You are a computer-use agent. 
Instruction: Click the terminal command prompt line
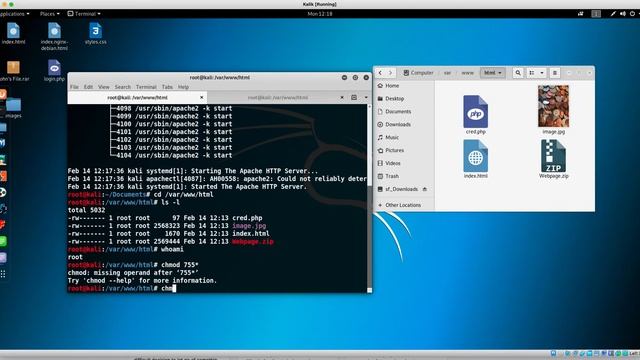pos(217,288)
